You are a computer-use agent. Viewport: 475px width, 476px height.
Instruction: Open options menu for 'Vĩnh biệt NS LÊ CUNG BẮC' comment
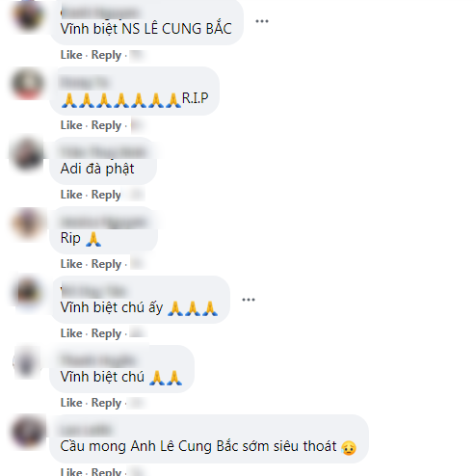(x=262, y=21)
